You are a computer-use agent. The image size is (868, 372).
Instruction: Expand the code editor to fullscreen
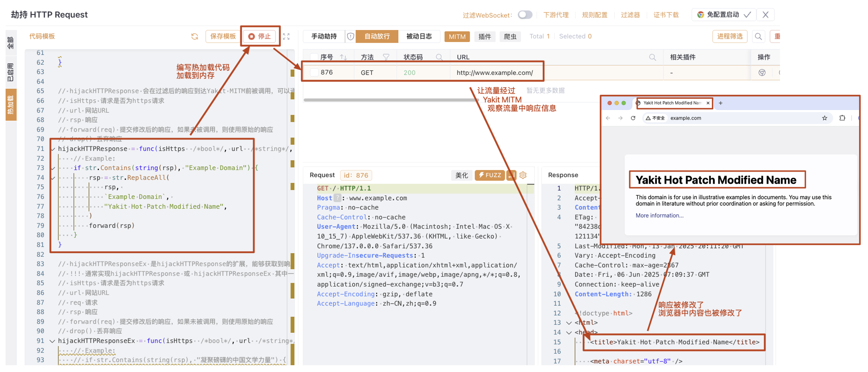[286, 36]
